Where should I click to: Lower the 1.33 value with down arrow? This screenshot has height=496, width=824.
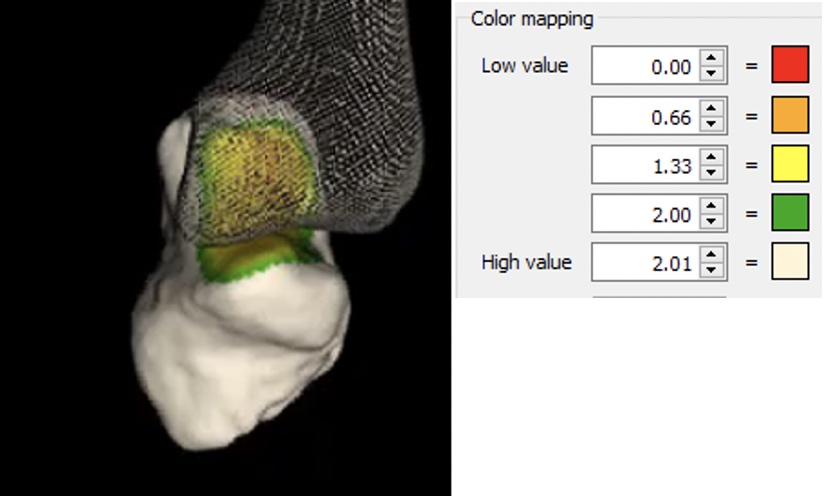712,173
